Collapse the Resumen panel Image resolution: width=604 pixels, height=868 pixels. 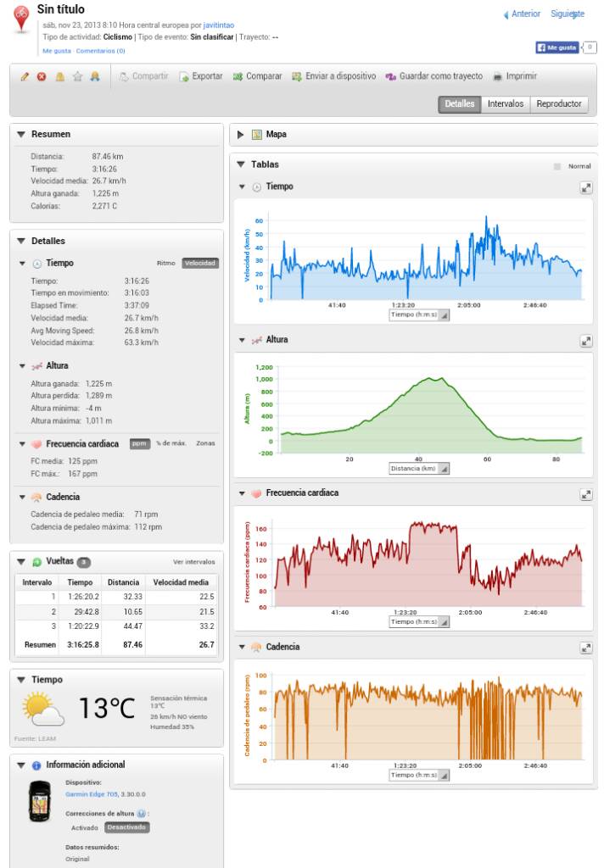22,135
